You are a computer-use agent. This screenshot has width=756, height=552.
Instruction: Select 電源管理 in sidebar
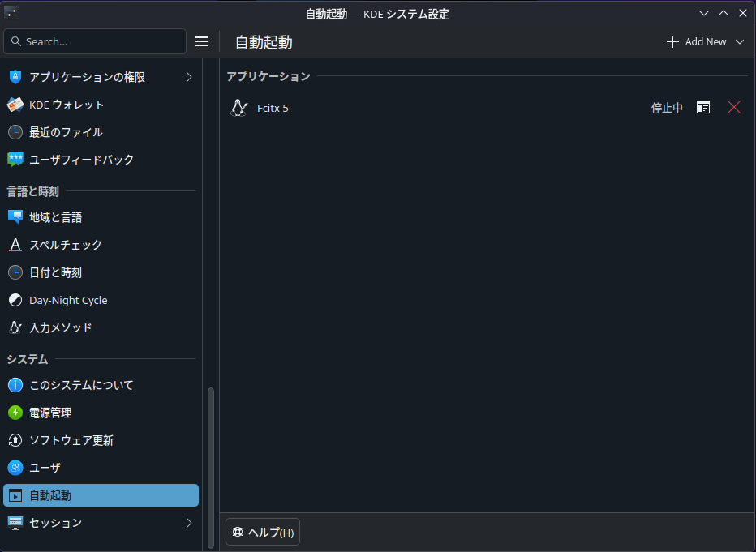pyautogui.click(x=50, y=413)
